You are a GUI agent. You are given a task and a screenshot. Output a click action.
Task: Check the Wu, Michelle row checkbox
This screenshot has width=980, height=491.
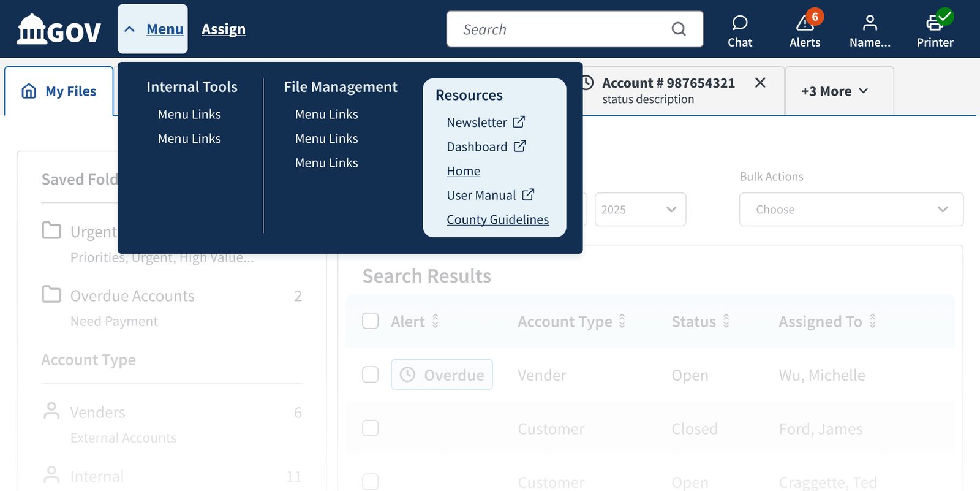click(371, 375)
